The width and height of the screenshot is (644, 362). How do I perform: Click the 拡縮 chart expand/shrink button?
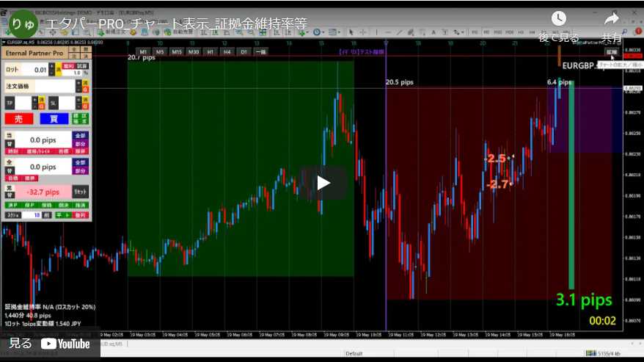(612, 52)
